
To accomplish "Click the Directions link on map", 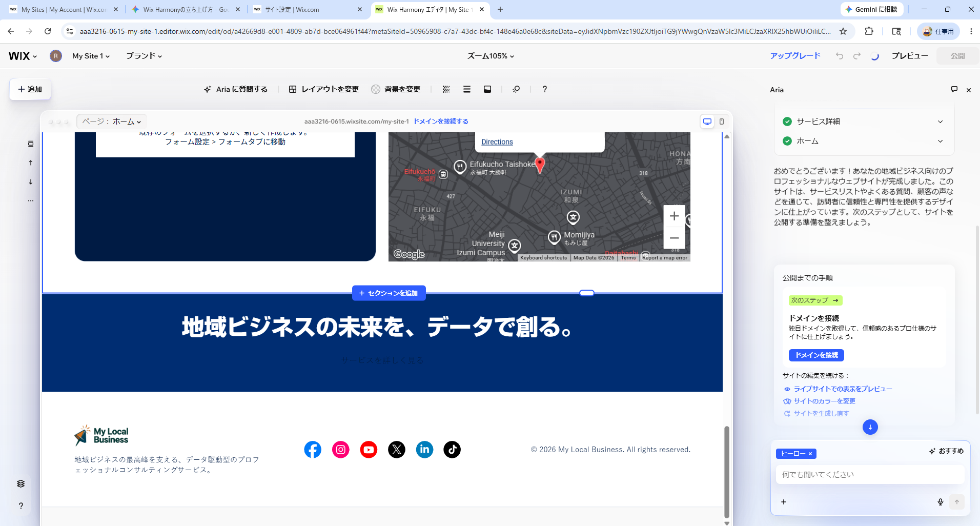I will point(497,142).
